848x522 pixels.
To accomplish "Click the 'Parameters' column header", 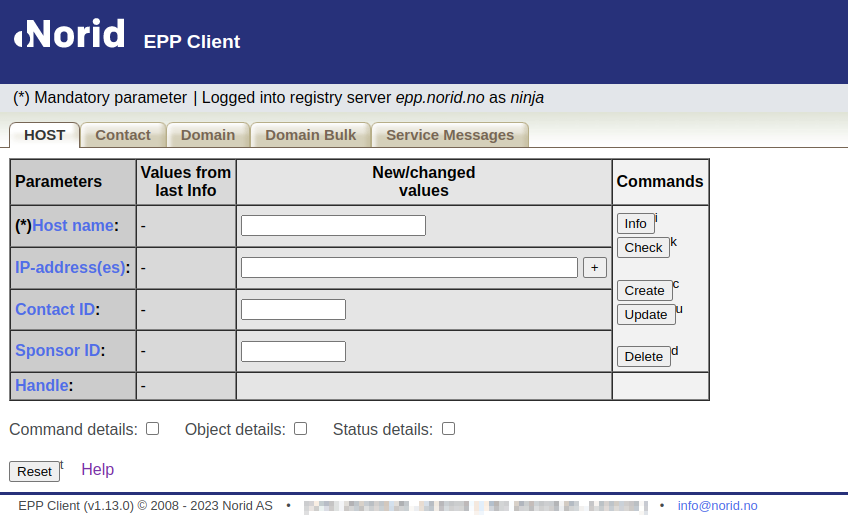I will coord(58,181).
